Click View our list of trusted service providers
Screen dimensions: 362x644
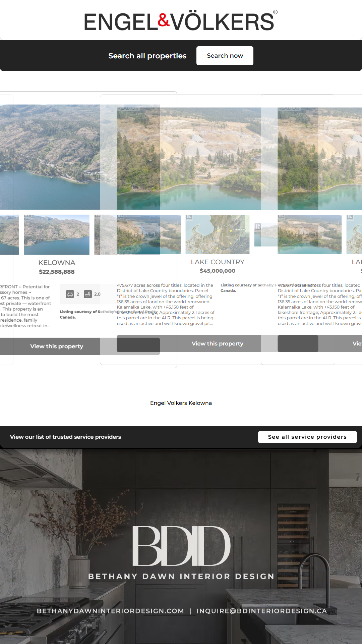(65, 437)
